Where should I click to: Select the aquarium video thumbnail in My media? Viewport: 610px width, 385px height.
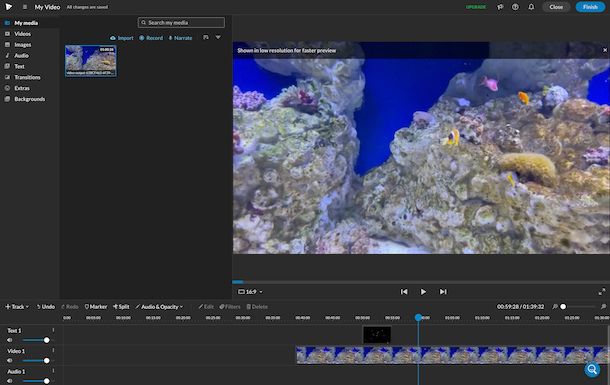tap(91, 61)
